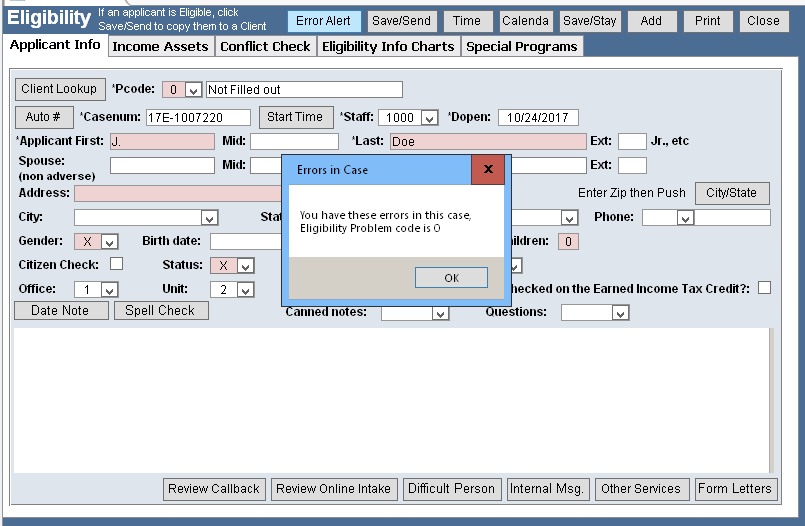Click the Save/Send button
The width and height of the screenshot is (805, 526).
pyautogui.click(x=400, y=21)
